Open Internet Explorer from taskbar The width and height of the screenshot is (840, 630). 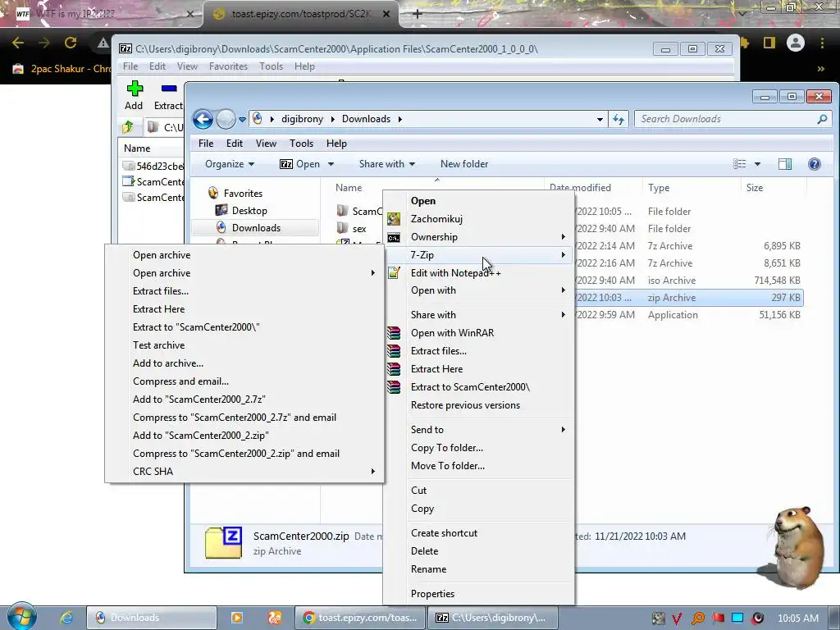(x=66, y=618)
